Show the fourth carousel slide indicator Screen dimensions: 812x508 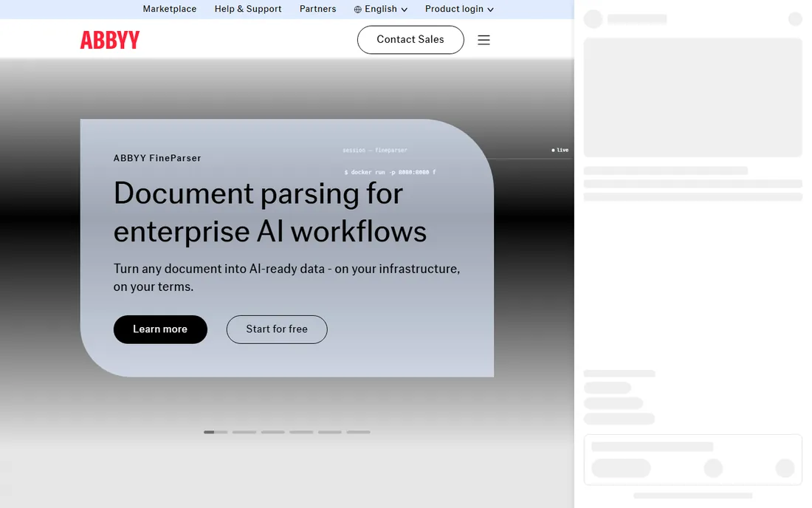coord(301,432)
